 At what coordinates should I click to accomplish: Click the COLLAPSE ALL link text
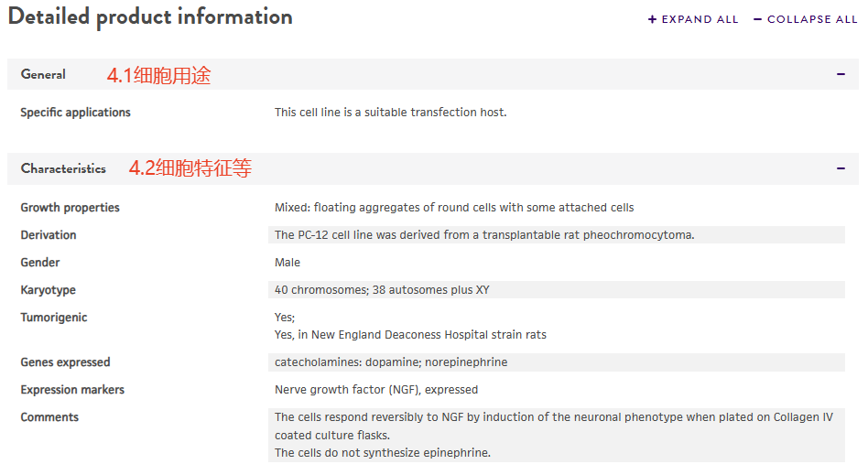[x=812, y=19]
